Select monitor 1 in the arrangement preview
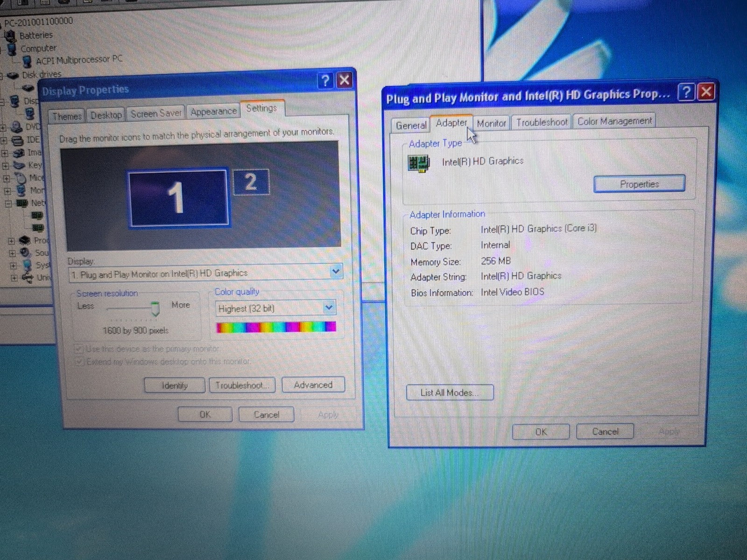Viewport: 747px width, 560px height. tap(179, 198)
